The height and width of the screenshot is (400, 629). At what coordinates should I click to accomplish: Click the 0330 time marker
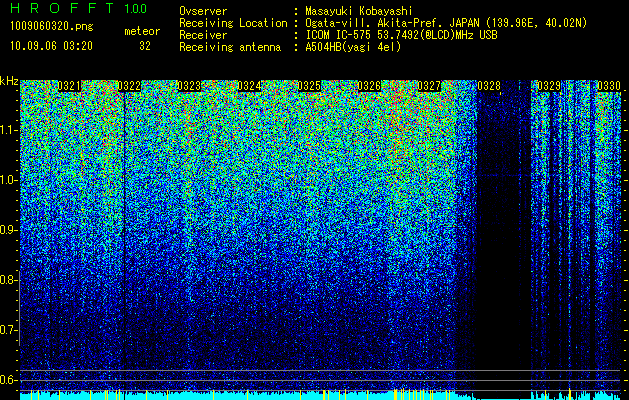pyautogui.click(x=609, y=86)
